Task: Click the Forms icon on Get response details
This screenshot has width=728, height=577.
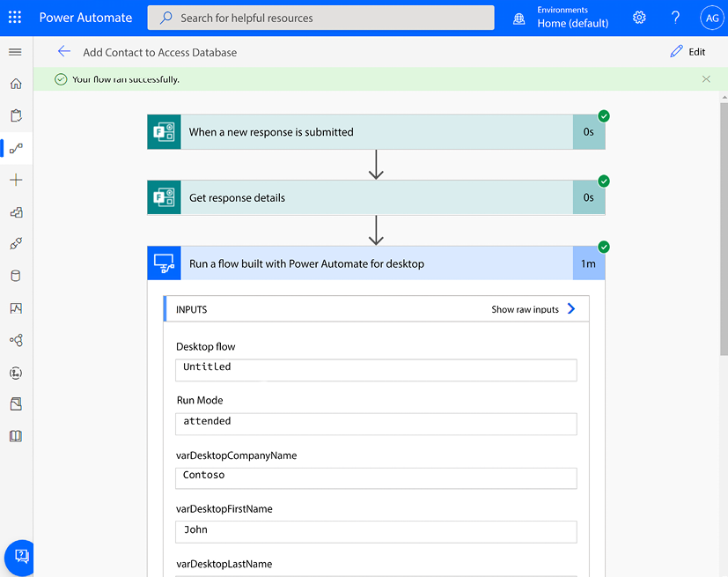Action: [x=165, y=197]
